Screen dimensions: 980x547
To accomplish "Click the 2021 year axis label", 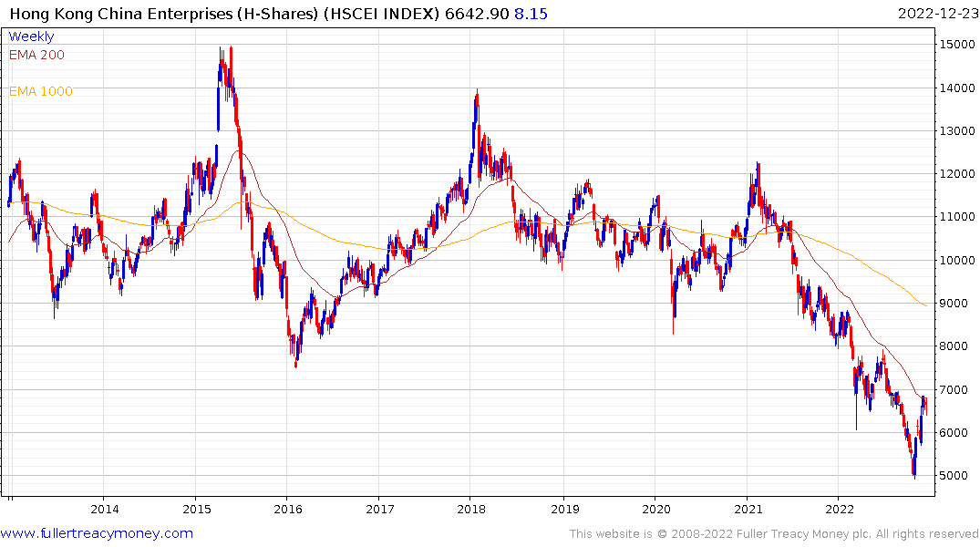I will click(748, 509).
